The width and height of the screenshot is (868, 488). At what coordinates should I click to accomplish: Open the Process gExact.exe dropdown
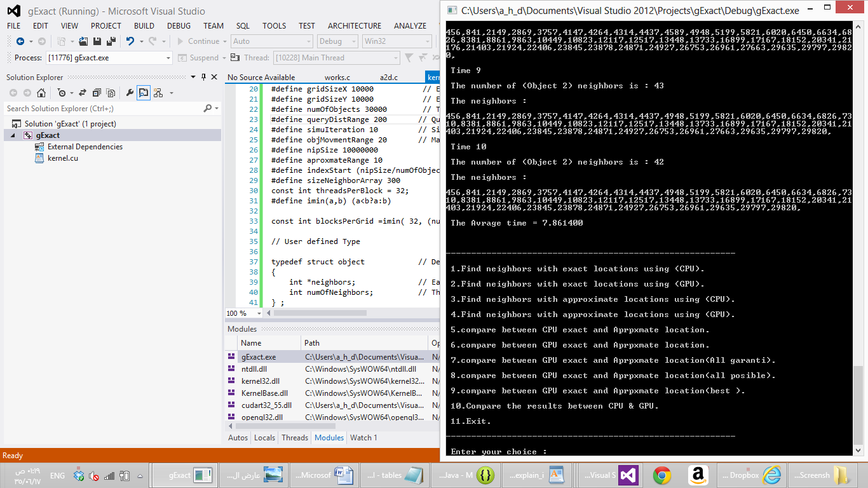click(168, 58)
